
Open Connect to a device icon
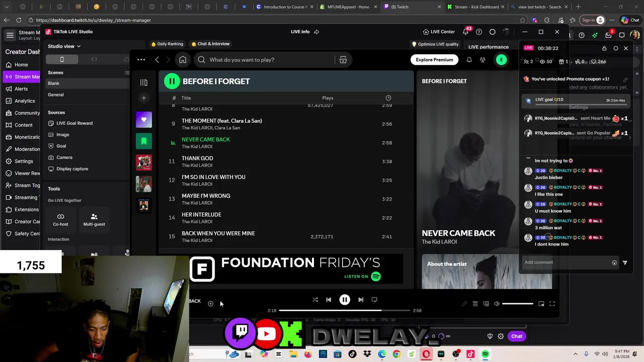[486, 304]
